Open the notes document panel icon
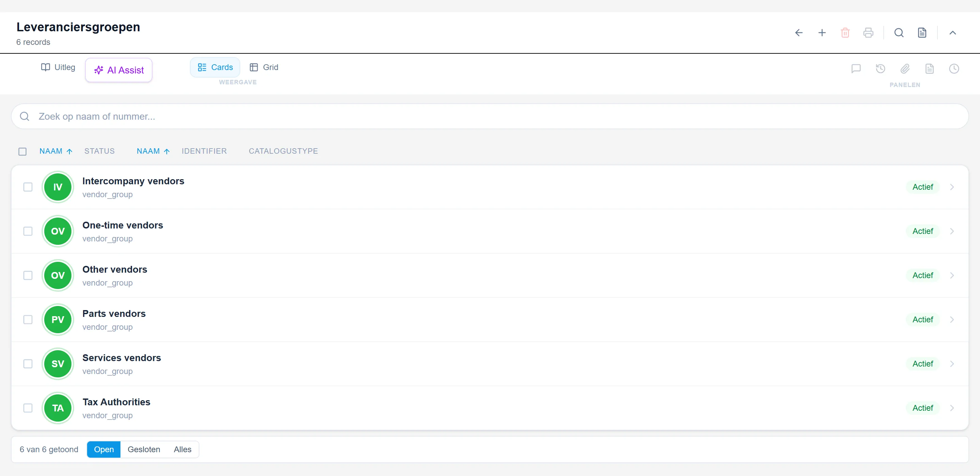Image resolution: width=980 pixels, height=476 pixels. coord(929,68)
